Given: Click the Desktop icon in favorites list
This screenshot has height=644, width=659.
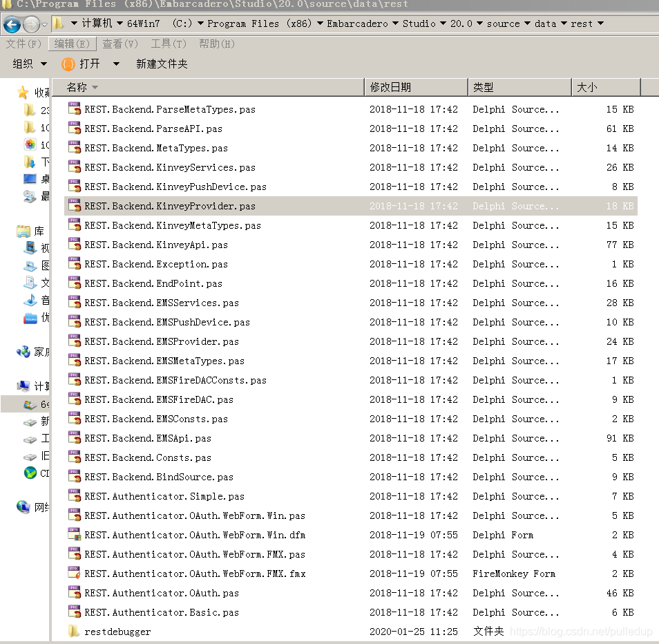Looking at the screenshot, I should click(30, 179).
